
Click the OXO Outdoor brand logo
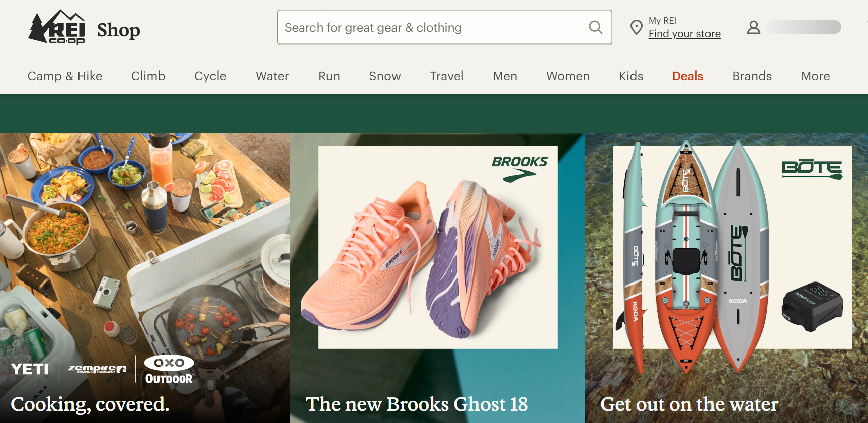tap(169, 370)
